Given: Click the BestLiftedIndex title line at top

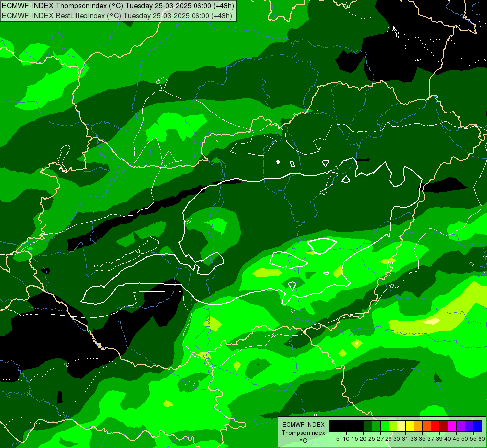Looking at the screenshot, I should pos(117,16).
